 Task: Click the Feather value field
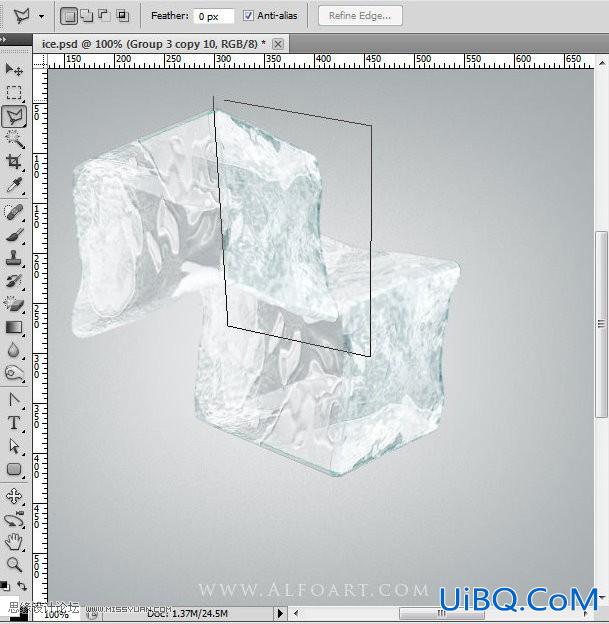213,16
